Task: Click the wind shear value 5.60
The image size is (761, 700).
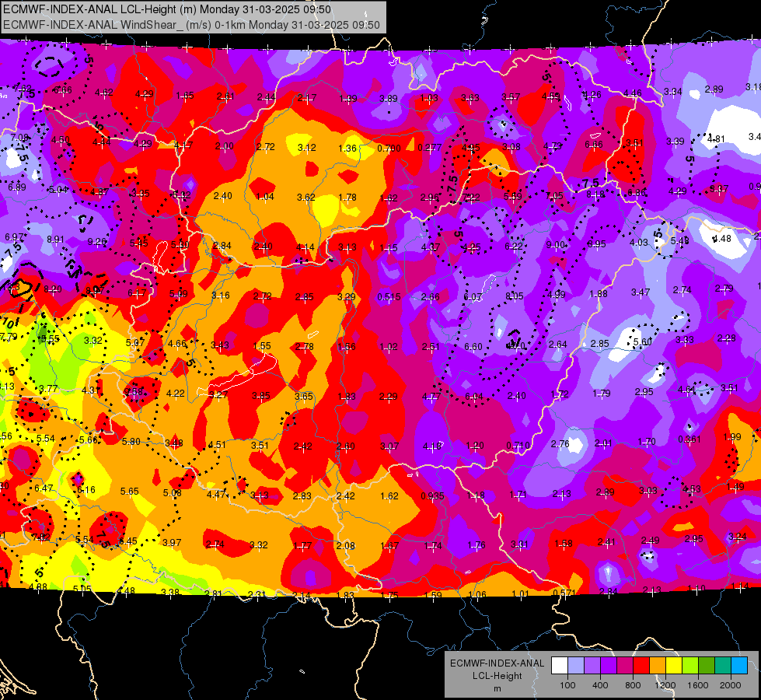Action: click(643, 341)
